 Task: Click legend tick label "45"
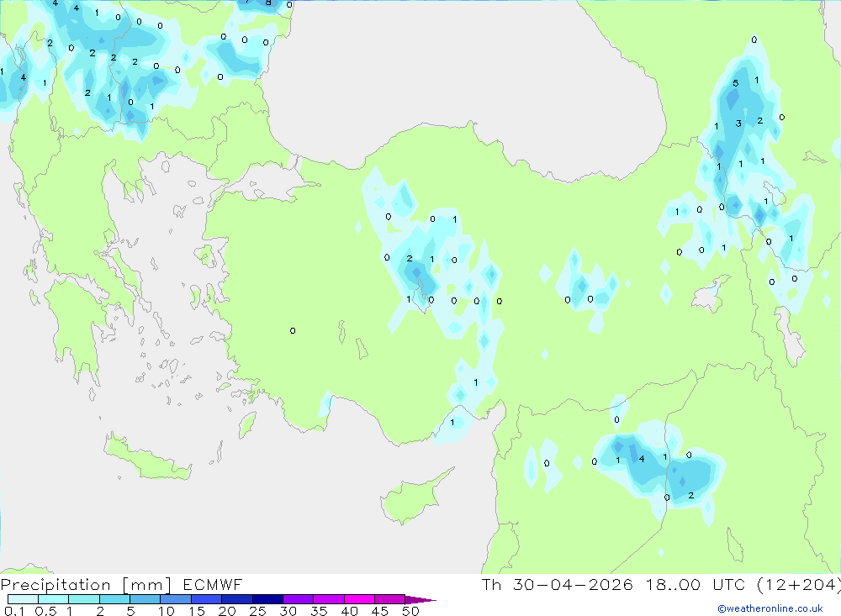coord(380,611)
